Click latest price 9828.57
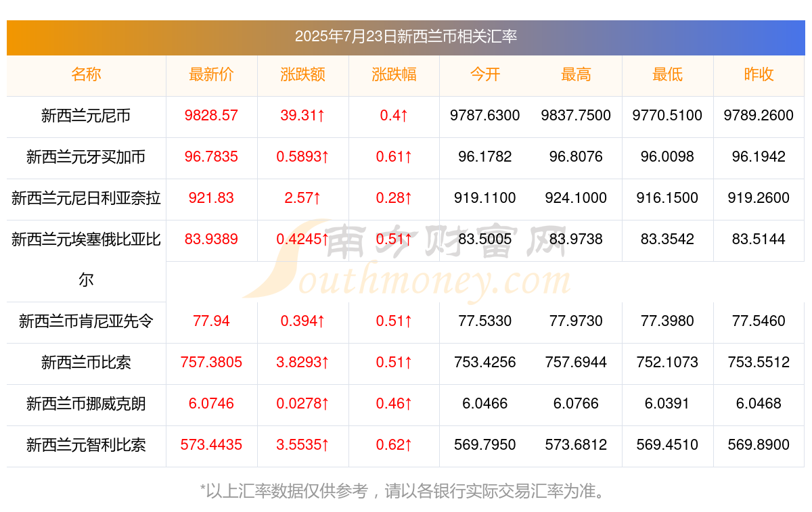Viewport: 812px width, 512px height. point(211,116)
